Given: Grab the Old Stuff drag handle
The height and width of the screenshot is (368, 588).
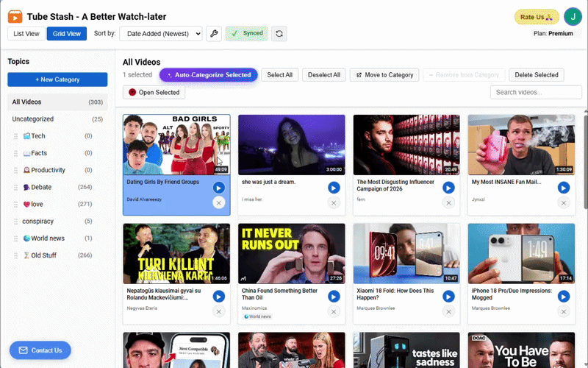Looking at the screenshot, I should pos(15,255).
